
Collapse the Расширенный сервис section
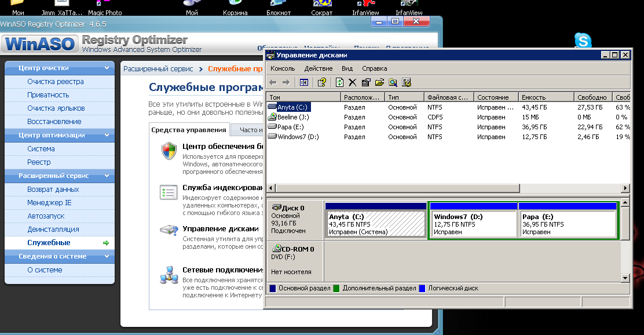(x=107, y=176)
